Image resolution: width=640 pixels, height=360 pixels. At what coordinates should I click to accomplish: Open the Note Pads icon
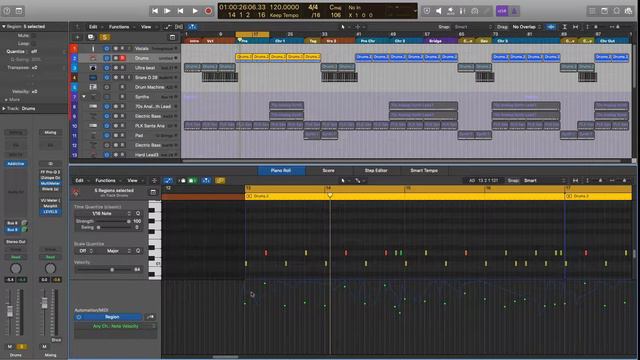click(x=604, y=11)
